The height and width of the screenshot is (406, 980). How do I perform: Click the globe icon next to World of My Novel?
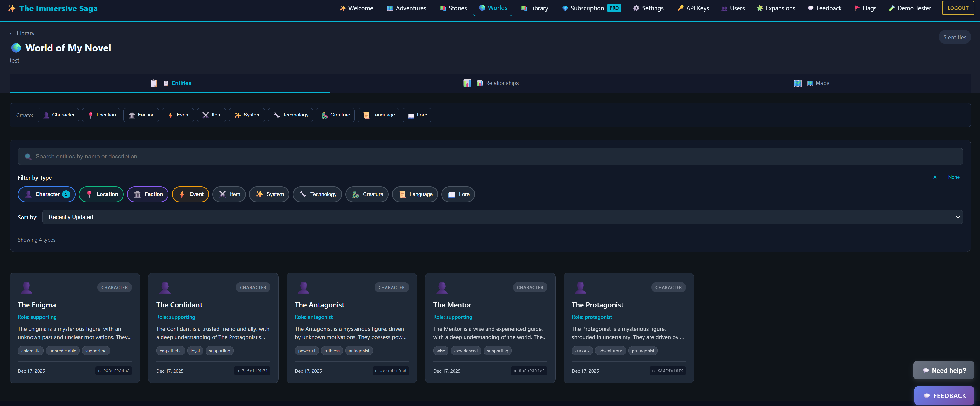tap(16, 48)
